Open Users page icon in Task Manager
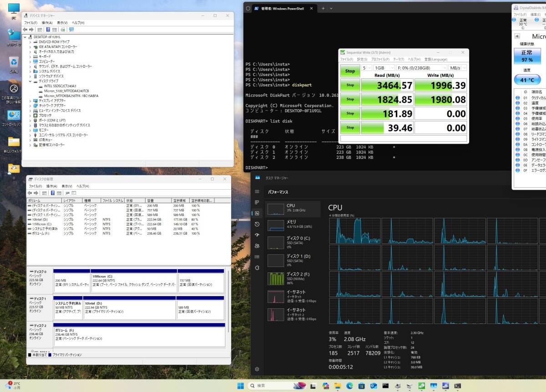546x392 pixels. coord(257,246)
